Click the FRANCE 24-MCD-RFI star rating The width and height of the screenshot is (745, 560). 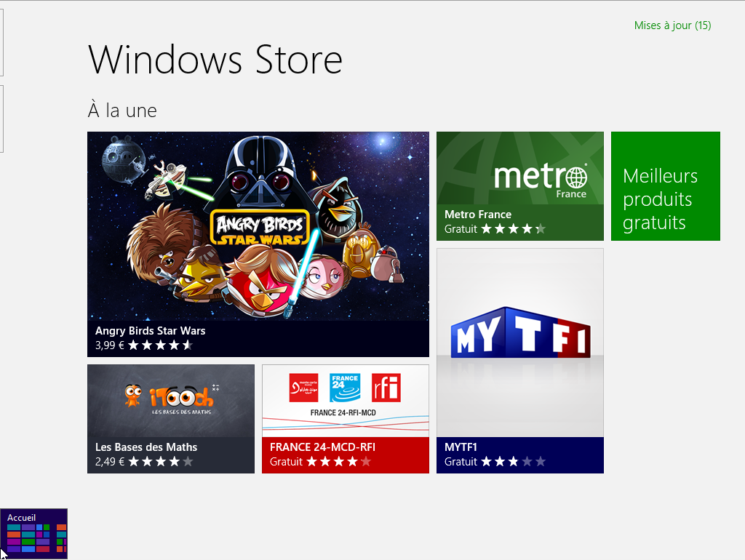coord(338,462)
